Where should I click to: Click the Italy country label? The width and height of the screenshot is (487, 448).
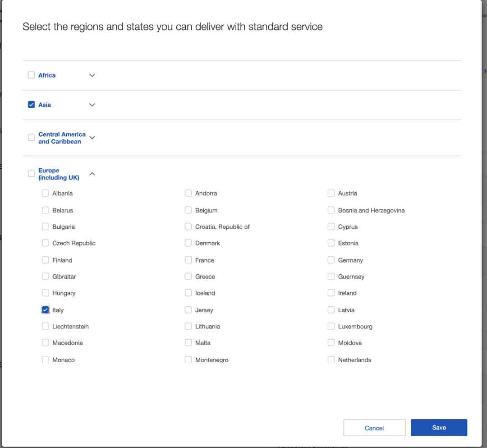pyautogui.click(x=58, y=310)
